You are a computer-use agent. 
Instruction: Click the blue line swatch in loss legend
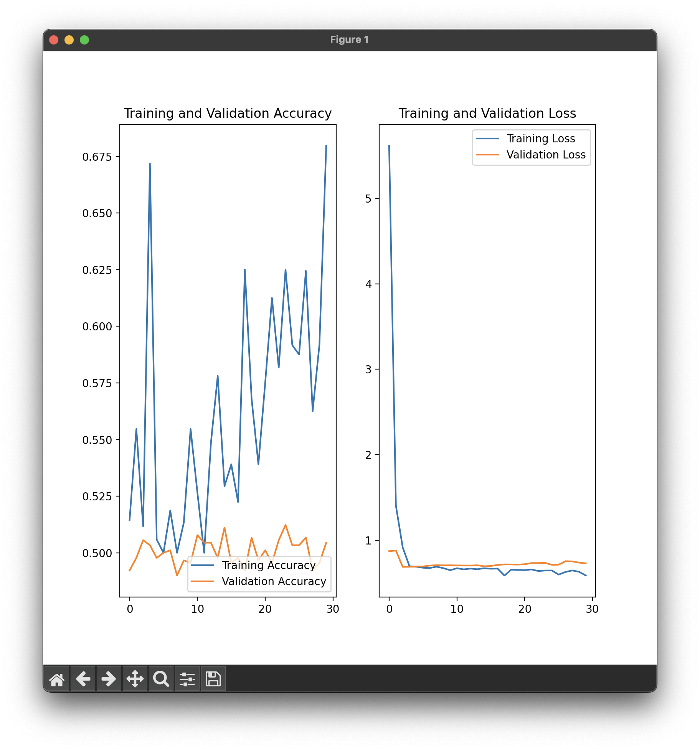pyautogui.click(x=487, y=139)
